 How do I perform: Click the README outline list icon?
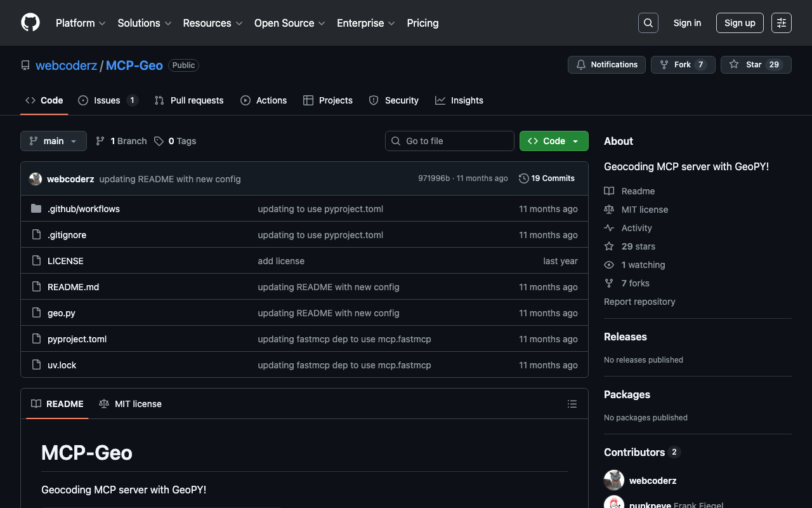point(572,404)
